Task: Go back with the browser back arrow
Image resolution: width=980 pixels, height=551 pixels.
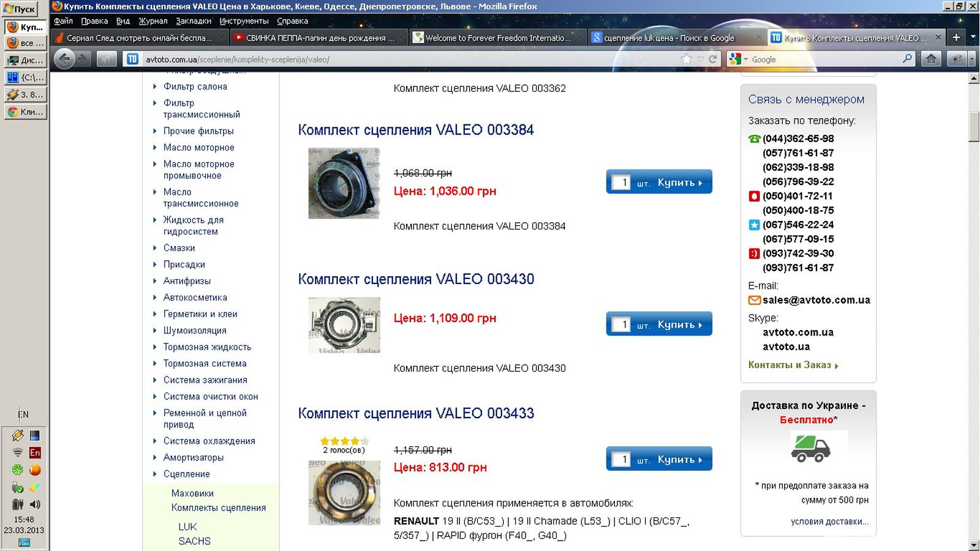Action: [x=64, y=59]
